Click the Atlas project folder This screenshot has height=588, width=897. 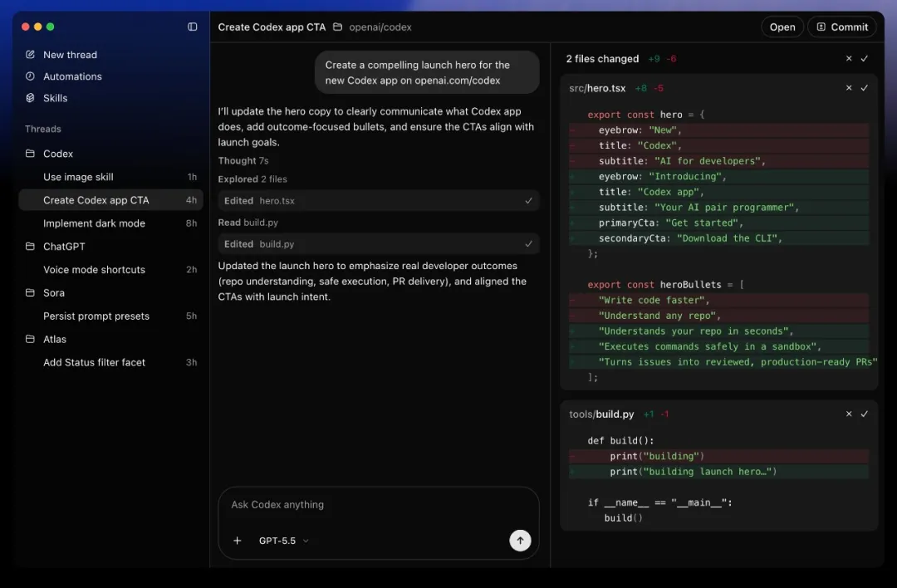[x=54, y=339]
